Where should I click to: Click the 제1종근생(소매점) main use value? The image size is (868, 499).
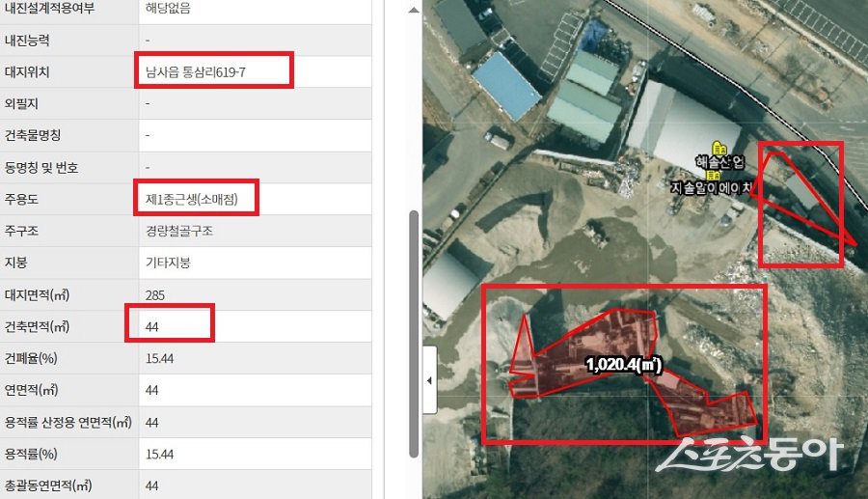tap(192, 199)
